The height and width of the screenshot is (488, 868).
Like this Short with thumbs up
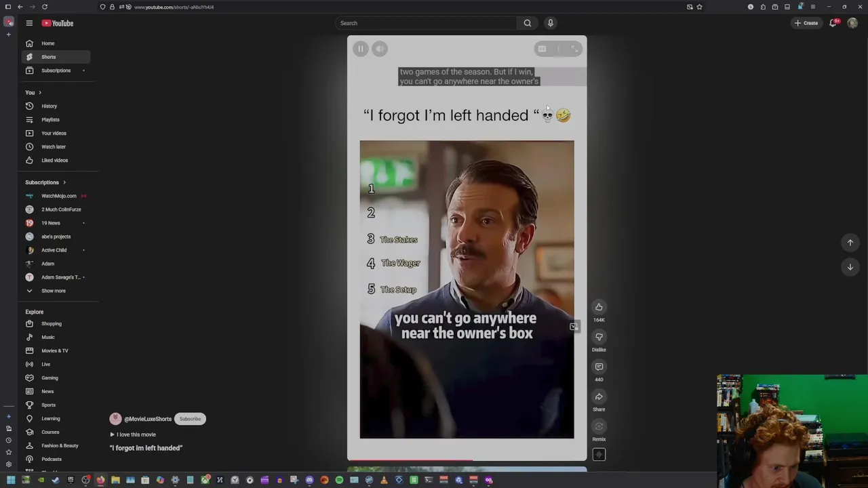click(599, 307)
